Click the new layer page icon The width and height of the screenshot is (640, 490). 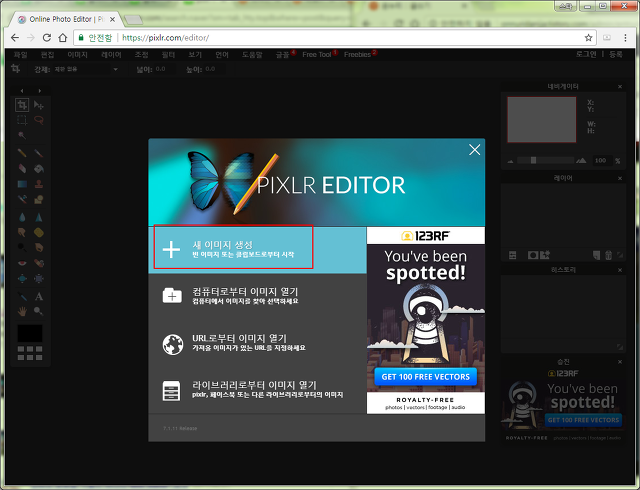pyautogui.click(x=596, y=255)
